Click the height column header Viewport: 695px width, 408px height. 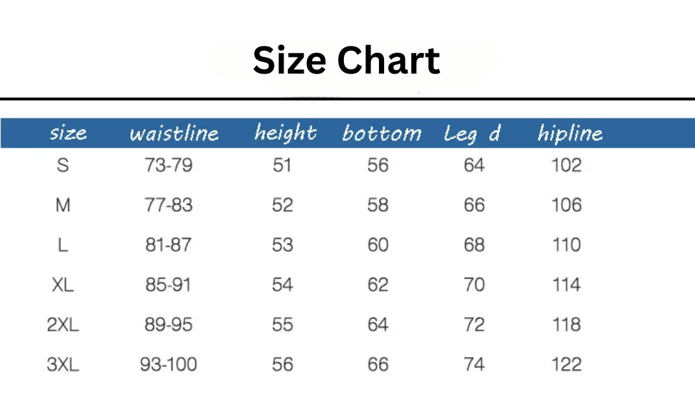(x=285, y=133)
